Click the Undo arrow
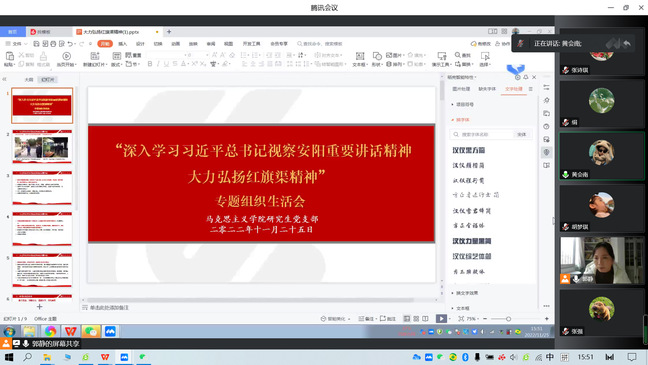648x365 pixels. (70, 43)
